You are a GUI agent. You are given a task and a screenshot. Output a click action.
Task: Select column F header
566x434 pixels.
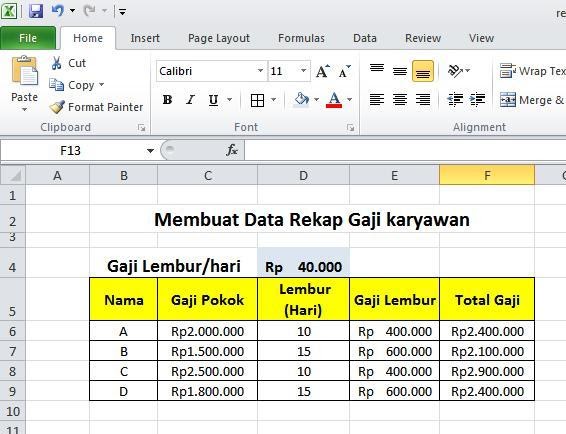[x=487, y=175]
